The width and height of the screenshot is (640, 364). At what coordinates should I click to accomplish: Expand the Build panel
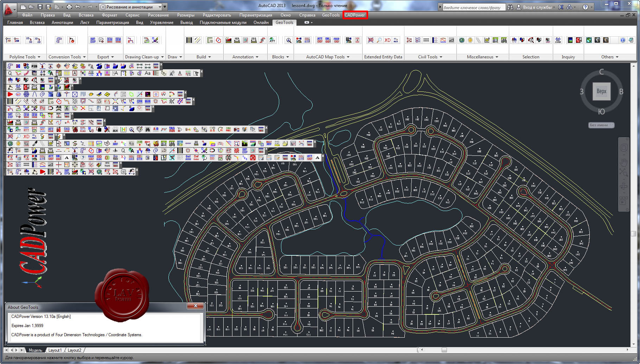pos(204,57)
